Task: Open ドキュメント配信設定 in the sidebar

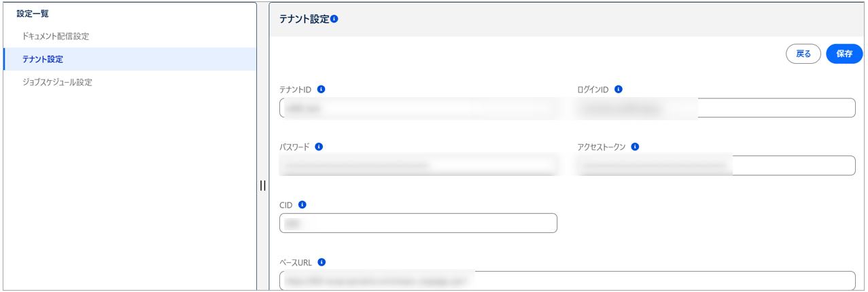Action: 56,36
